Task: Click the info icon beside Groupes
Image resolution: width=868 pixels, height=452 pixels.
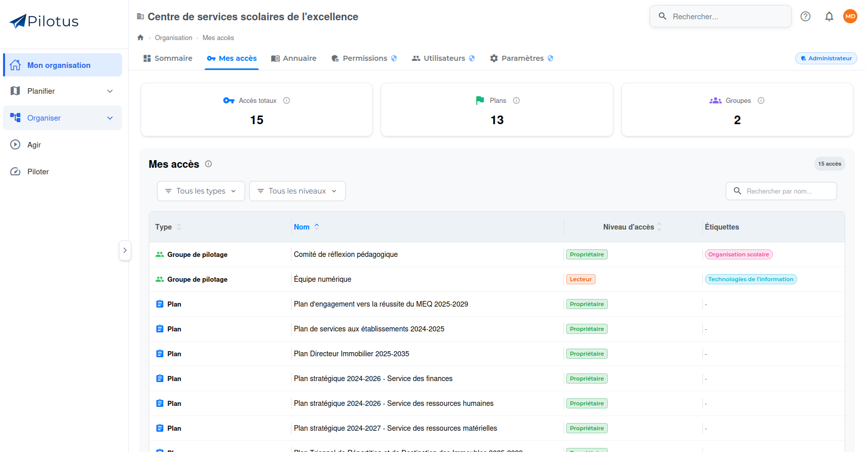Action: (761, 100)
